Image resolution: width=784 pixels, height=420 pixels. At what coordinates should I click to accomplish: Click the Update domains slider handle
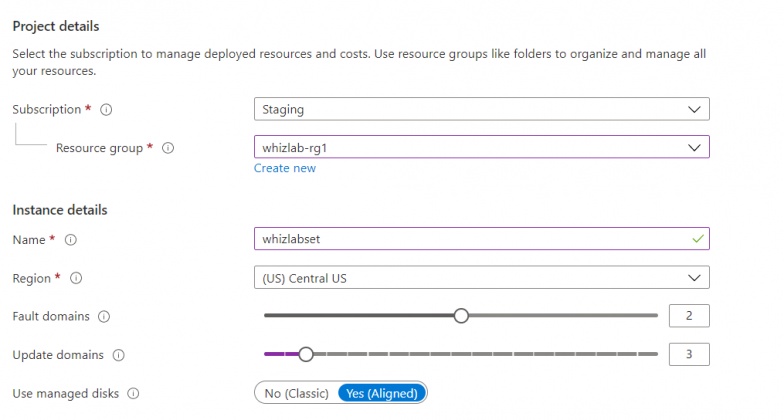tap(306, 354)
